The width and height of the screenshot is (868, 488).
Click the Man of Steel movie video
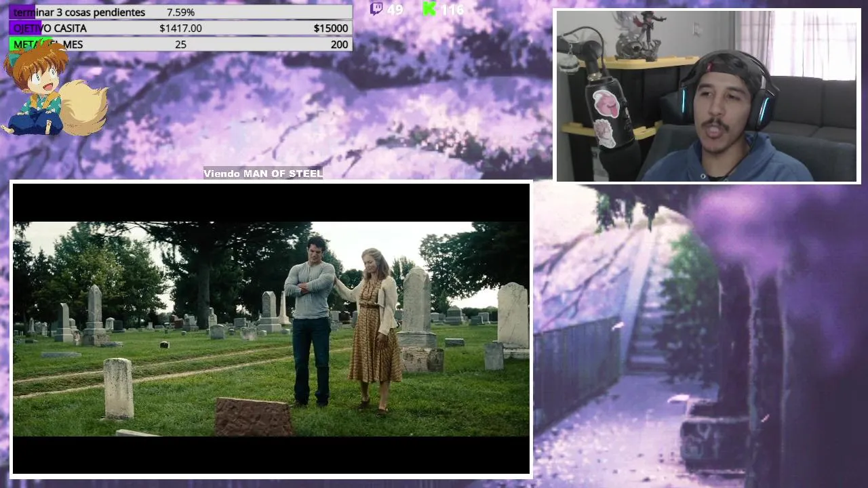pyautogui.click(x=271, y=329)
